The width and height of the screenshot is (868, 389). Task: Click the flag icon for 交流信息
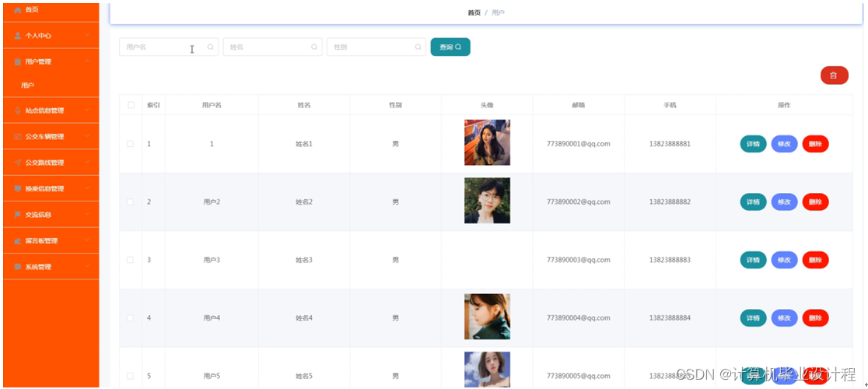click(18, 215)
